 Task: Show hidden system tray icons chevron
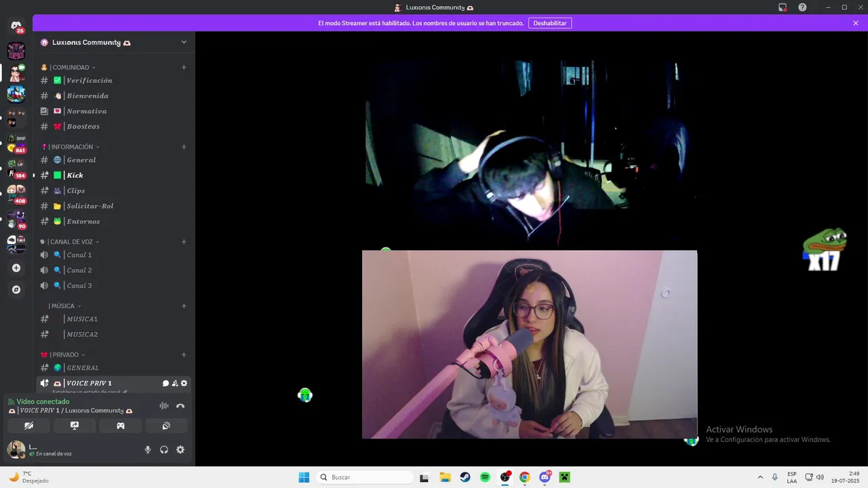tap(759, 477)
